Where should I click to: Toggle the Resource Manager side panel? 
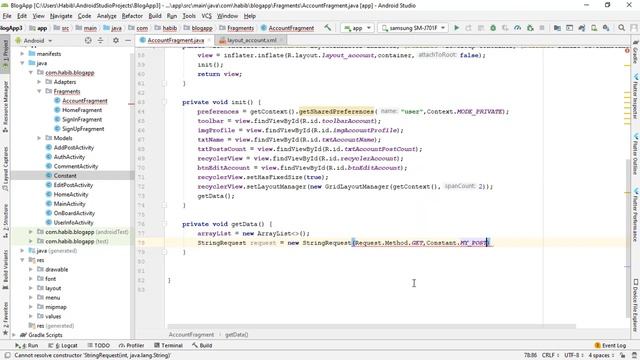5,107
